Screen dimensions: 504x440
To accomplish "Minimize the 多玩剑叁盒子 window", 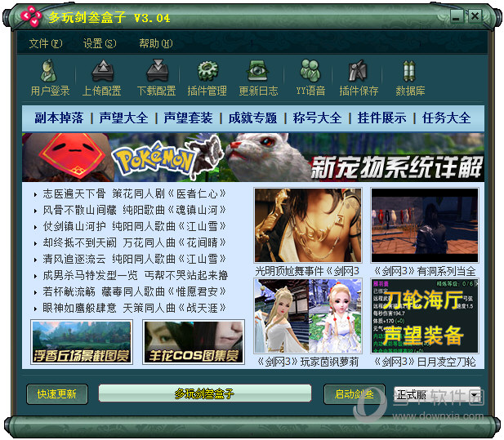I will pyautogui.click(x=456, y=16).
